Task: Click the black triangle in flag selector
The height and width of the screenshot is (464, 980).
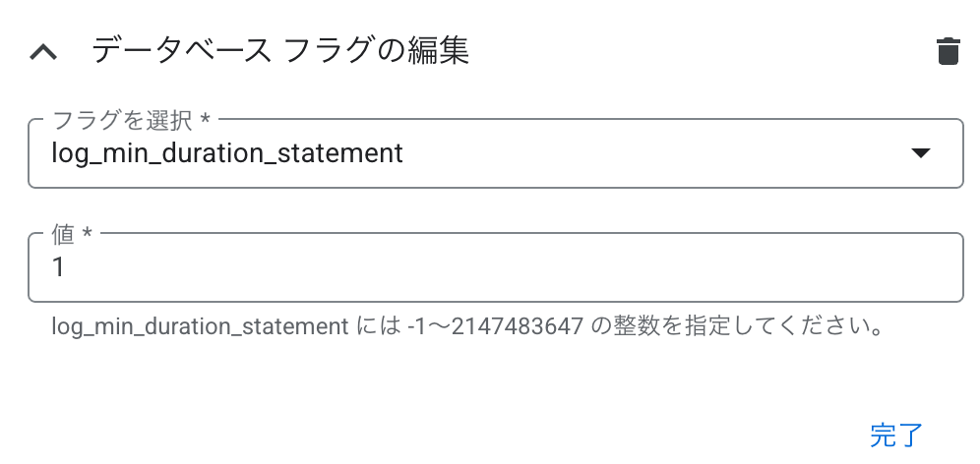Action: [x=921, y=153]
